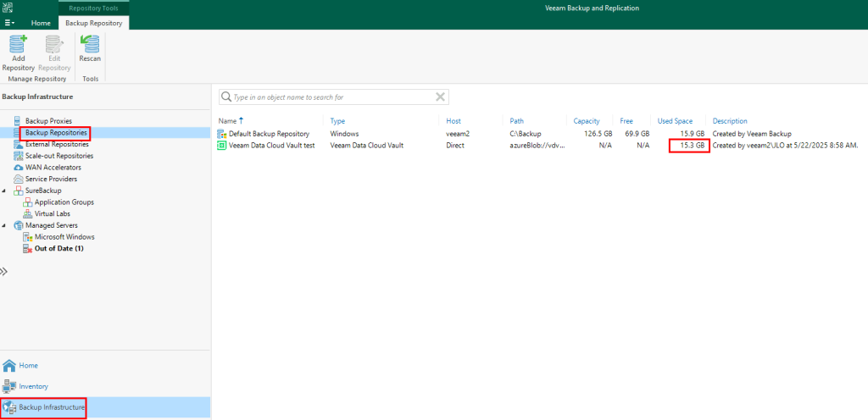Switch to the Home ribbon tab
This screenshot has height=420, width=868.
(41, 23)
